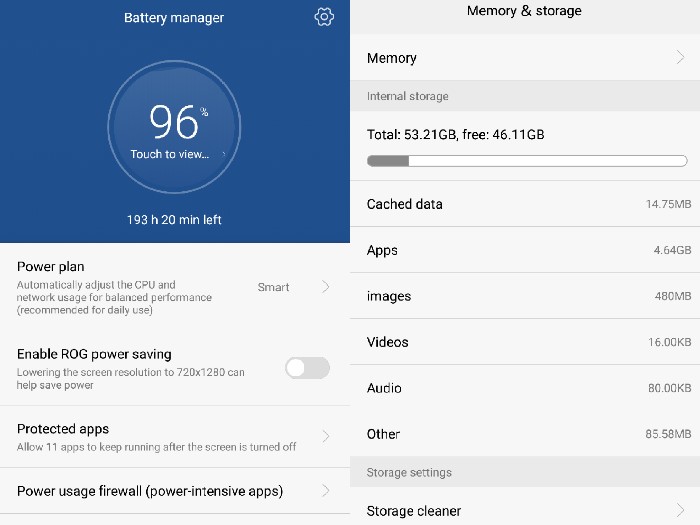
Task: Click the '80.00KB' audio value
Action: pyautogui.click(x=670, y=388)
